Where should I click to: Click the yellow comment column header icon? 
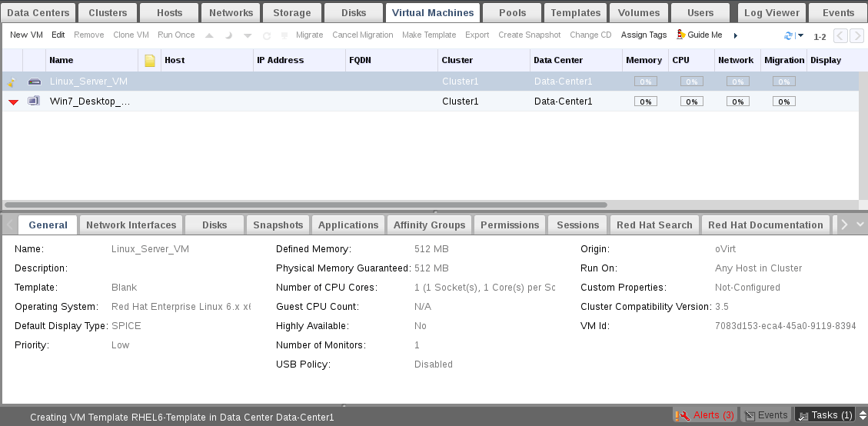(150, 61)
